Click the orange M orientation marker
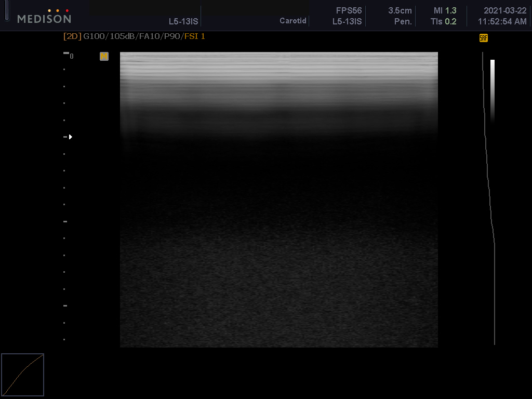Viewport: 532px width, 399px height. (x=104, y=56)
